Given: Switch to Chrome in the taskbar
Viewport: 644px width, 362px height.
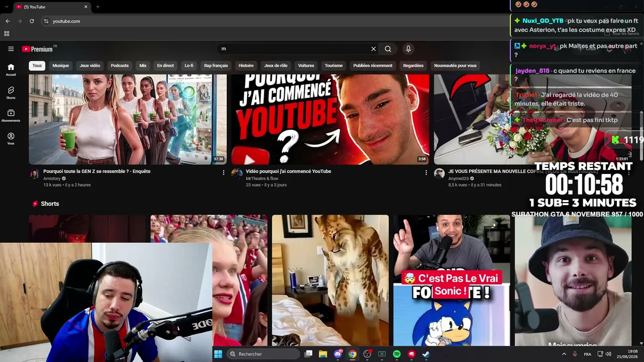Looking at the screenshot, I should [x=352, y=354].
